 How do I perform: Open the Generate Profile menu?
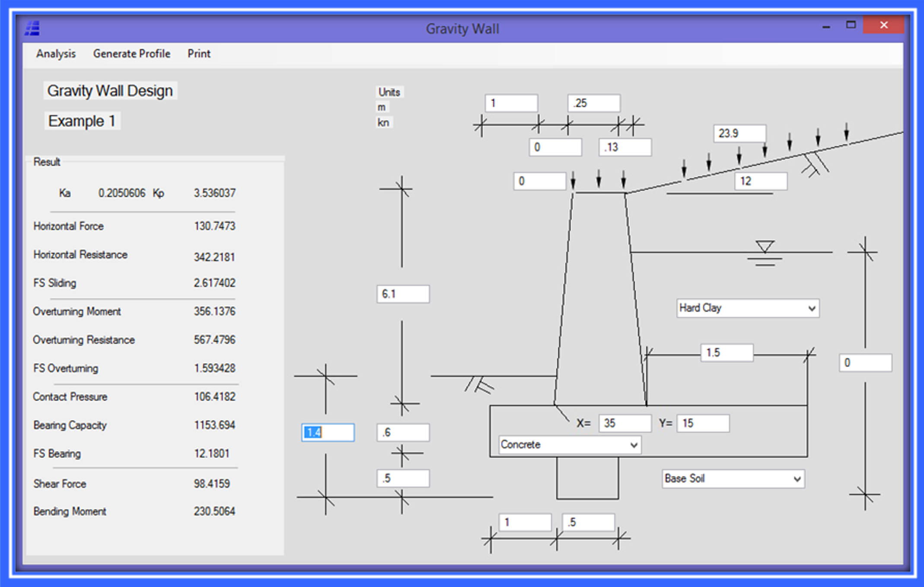[131, 54]
